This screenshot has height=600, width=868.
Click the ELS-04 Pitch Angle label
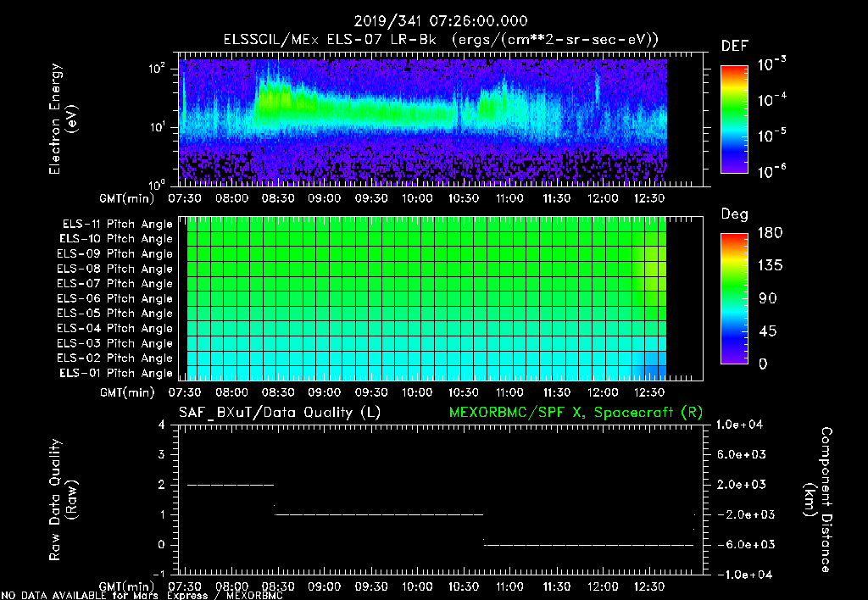[x=115, y=329]
